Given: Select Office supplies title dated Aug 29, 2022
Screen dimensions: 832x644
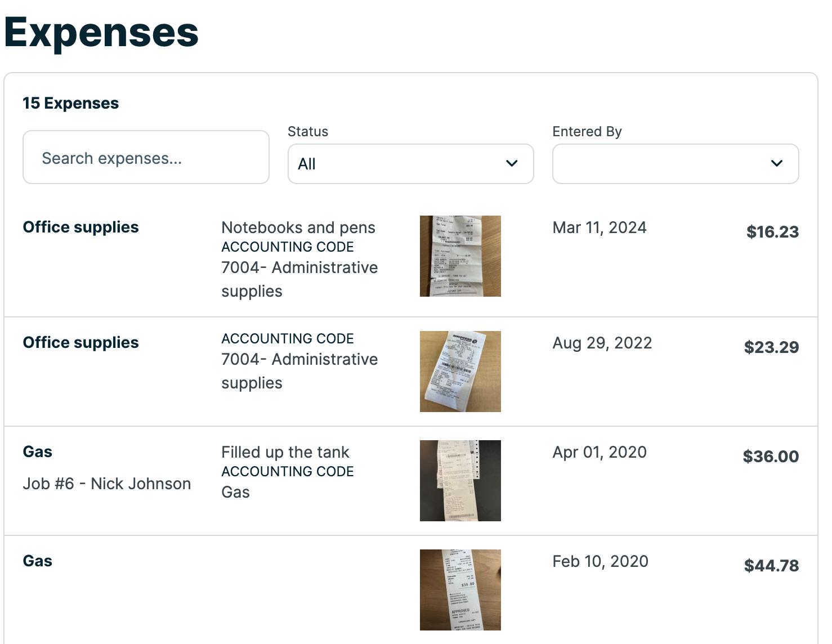Looking at the screenshot, I should pyautogui.click(x=80, y=343).
